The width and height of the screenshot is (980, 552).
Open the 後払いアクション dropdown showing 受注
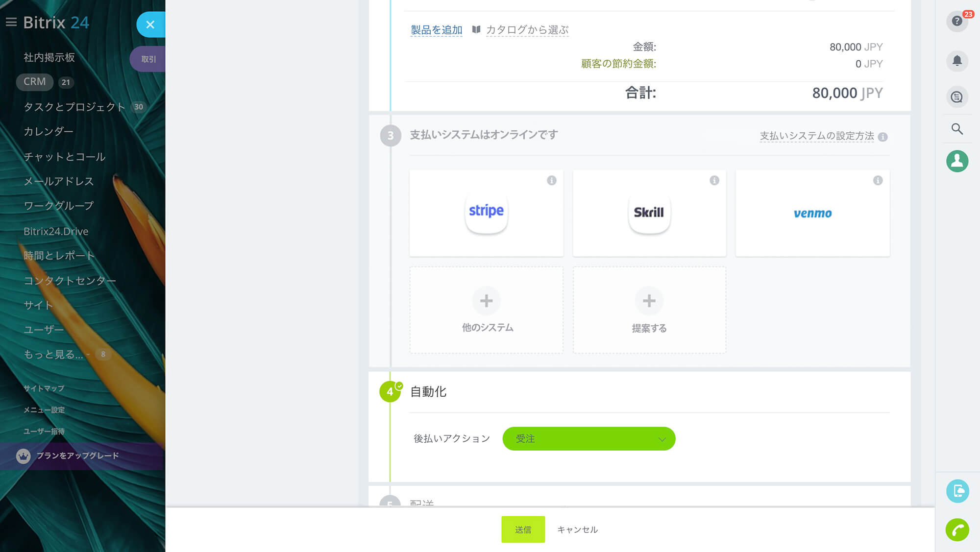[588, 439]
